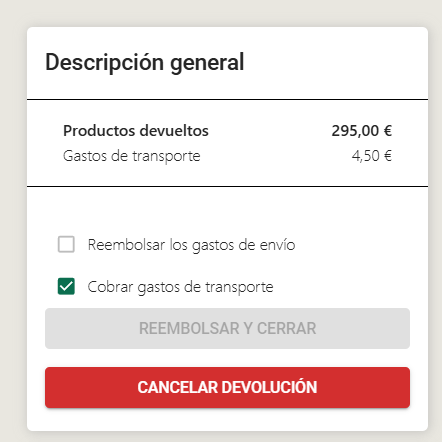442x442 pixels.
Task: Click the Productos devueltos label
Action: click(x=136, y=131)
